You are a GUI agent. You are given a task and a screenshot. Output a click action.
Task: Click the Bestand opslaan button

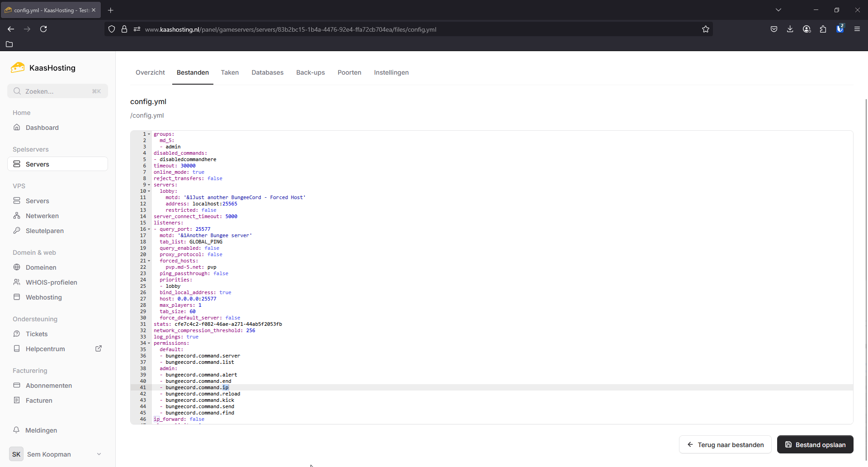(815, 444)
